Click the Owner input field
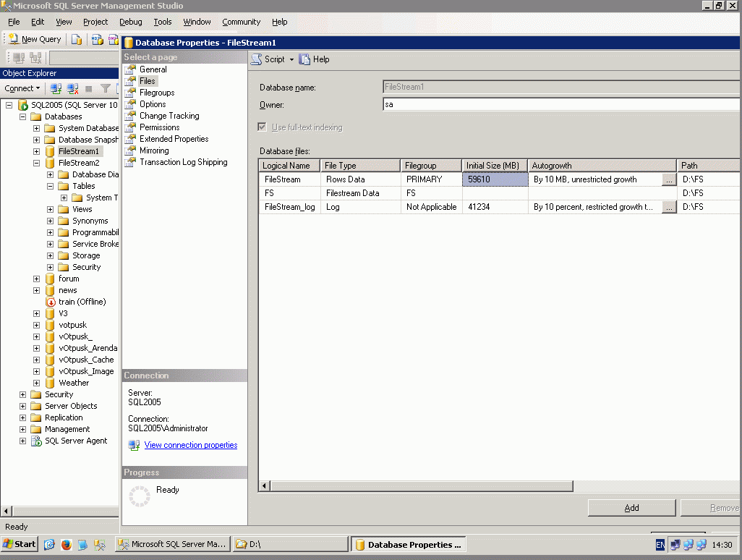 point(561,105)
